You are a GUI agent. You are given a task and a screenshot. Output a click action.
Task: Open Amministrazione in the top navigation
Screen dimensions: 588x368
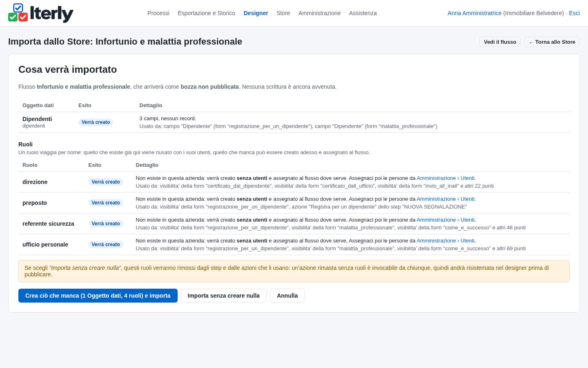[x=319, y=13]
